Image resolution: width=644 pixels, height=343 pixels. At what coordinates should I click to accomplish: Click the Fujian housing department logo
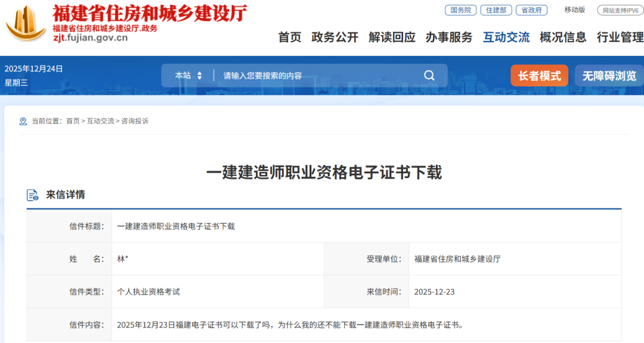click(25, 23)
